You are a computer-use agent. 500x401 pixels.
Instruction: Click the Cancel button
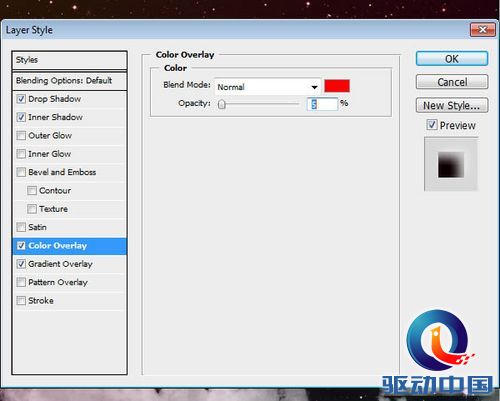pyautogui.click(x=452, y=82)
